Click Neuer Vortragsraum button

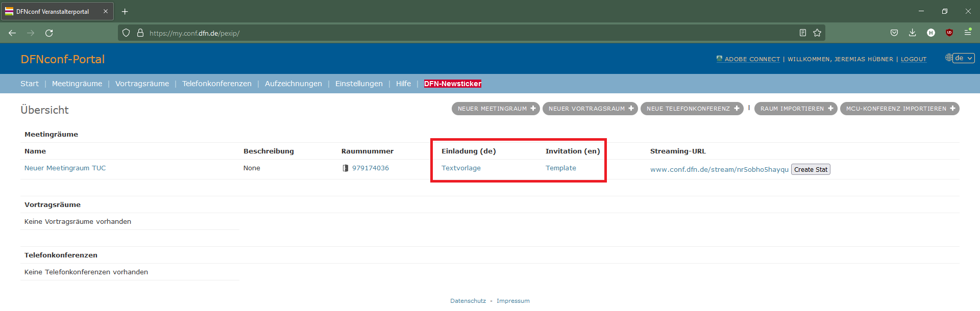590,109
